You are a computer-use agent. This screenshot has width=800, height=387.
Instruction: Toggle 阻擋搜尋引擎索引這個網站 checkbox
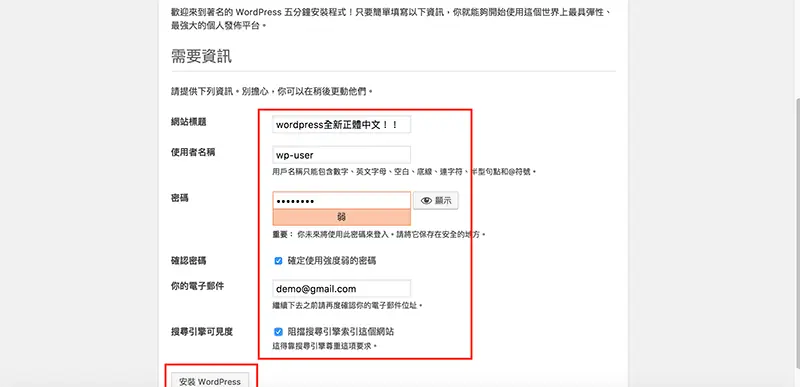278,332
